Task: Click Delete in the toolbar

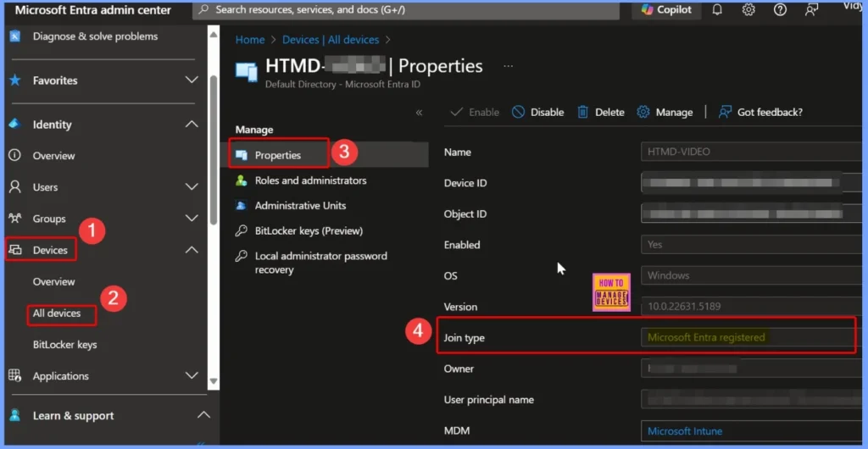Action: [601, 112]
